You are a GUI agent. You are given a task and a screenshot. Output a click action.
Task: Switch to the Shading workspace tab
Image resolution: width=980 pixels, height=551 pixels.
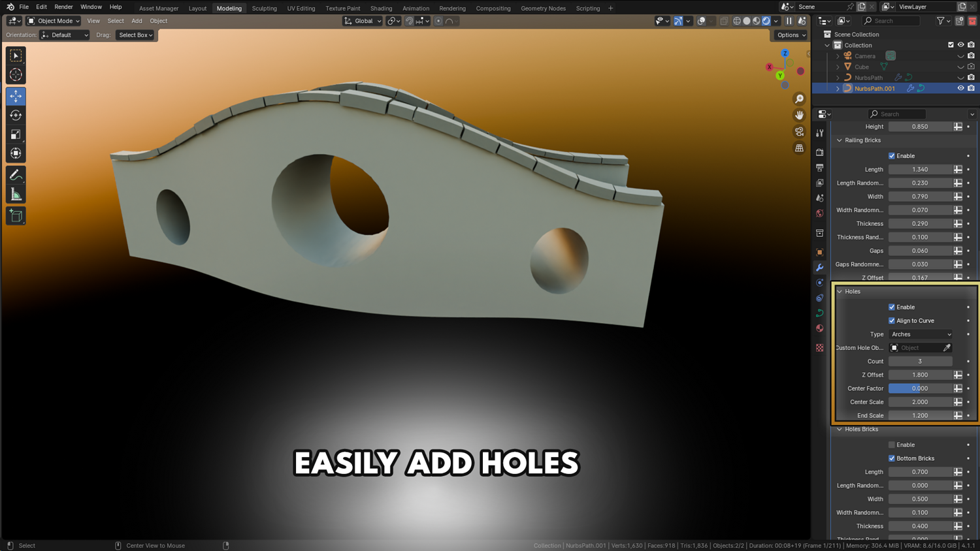[381, 8]
